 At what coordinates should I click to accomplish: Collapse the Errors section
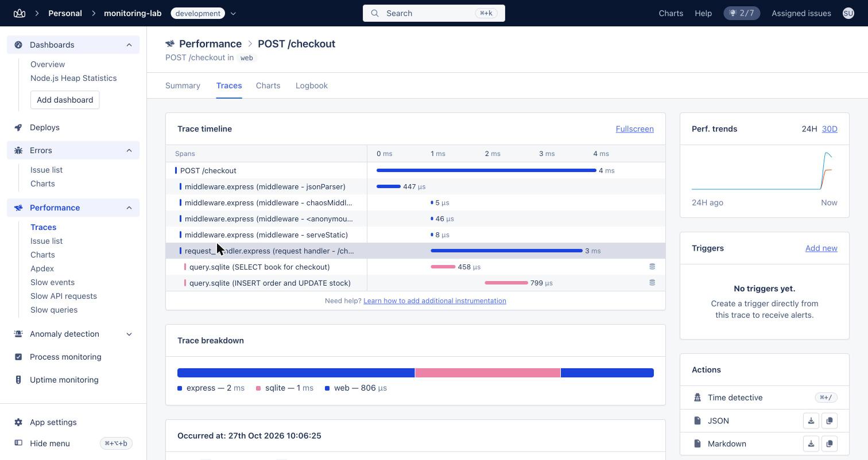click(129, 150)
